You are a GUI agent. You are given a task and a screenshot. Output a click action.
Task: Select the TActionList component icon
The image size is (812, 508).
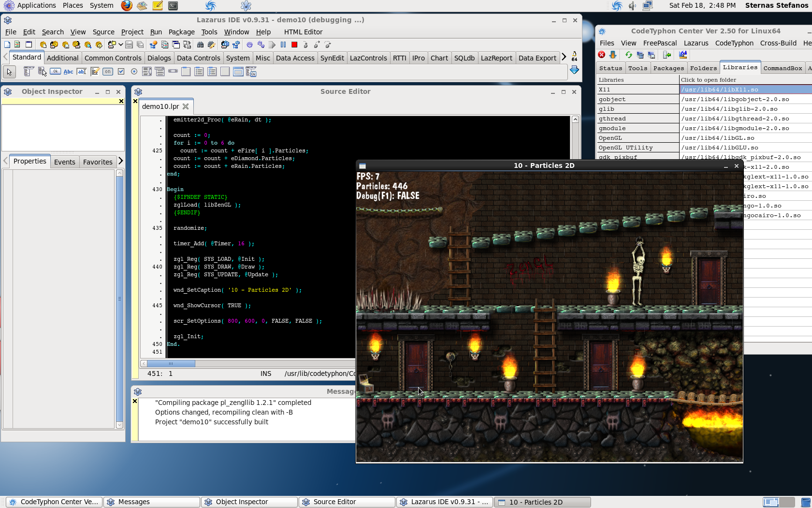251,72
